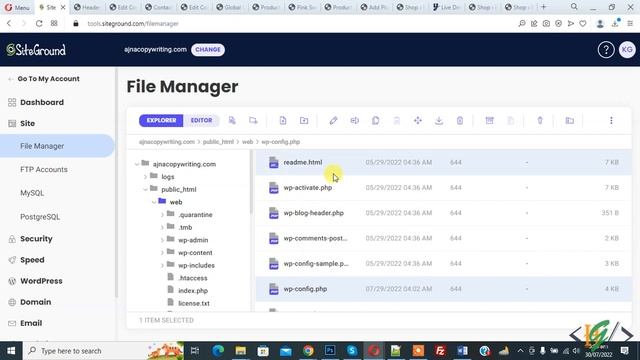The image size is (640, 360).
Task: Open the WordPress sidebar section
Action: (x=41, y=281)
